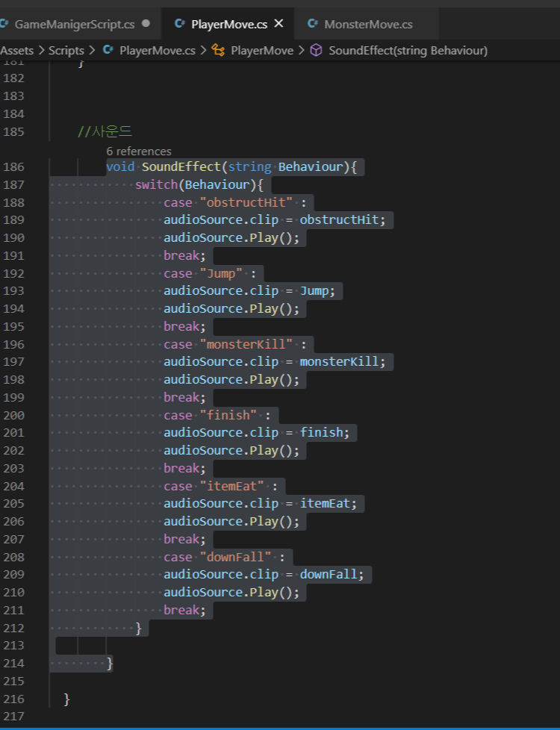The image size is (560, 730).
Task: Click the string keyword in the method signature
Action: click(249, 166)
